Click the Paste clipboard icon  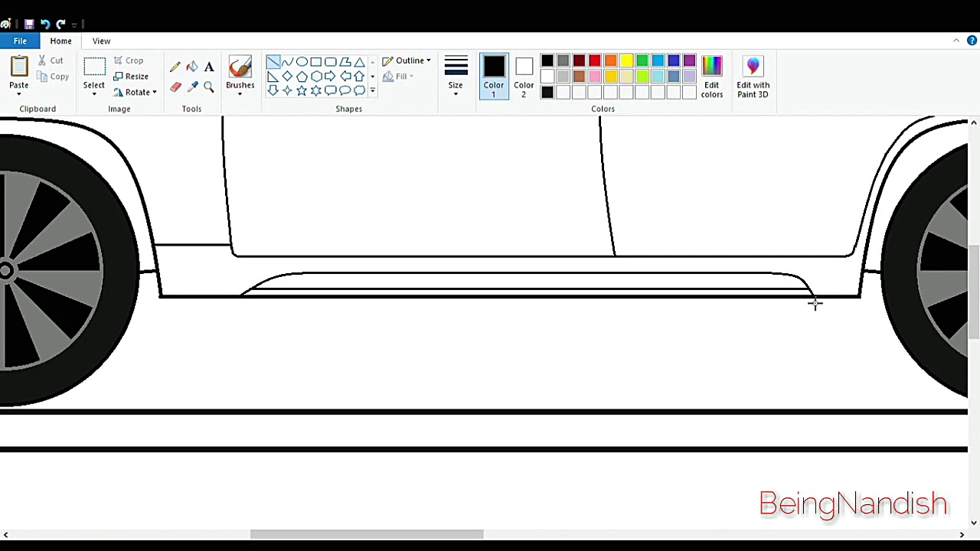click(x=19, y=67)
